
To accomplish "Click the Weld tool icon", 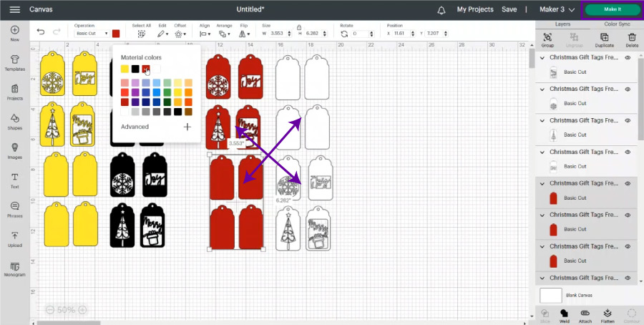I will click(564, 314).
